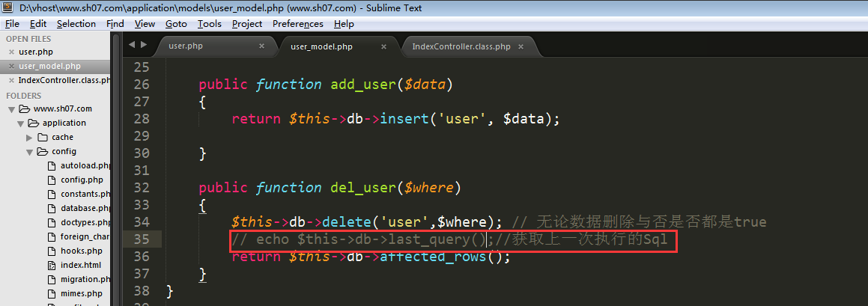Switch to the user.php tab

[185, 46]
